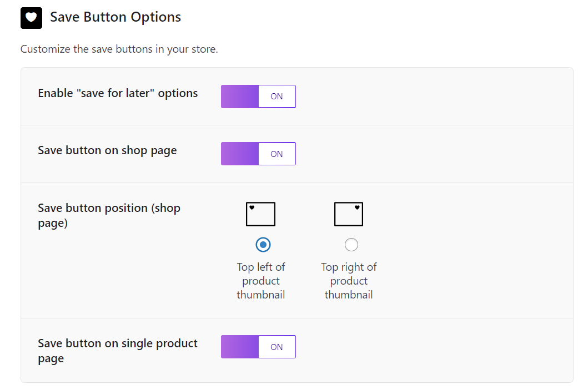Click ON label of "save for later" toggle
This screenshot has width=588, height=390.
coord(277,97)
